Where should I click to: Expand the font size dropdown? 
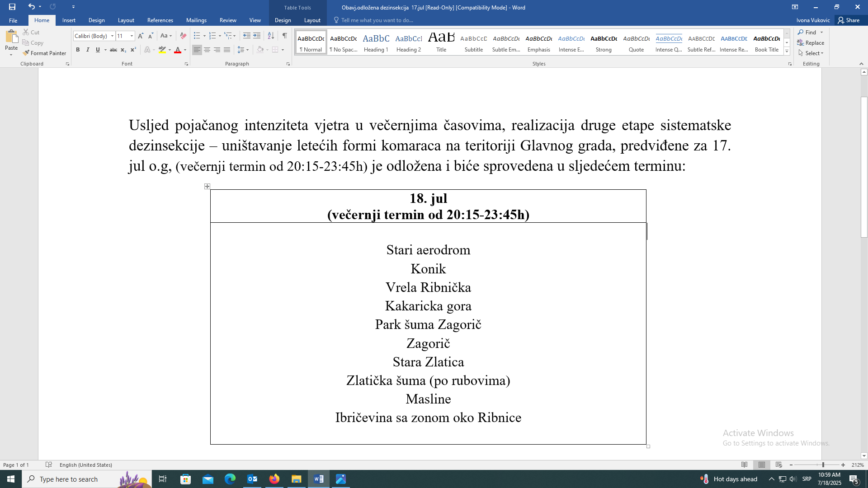132,36
